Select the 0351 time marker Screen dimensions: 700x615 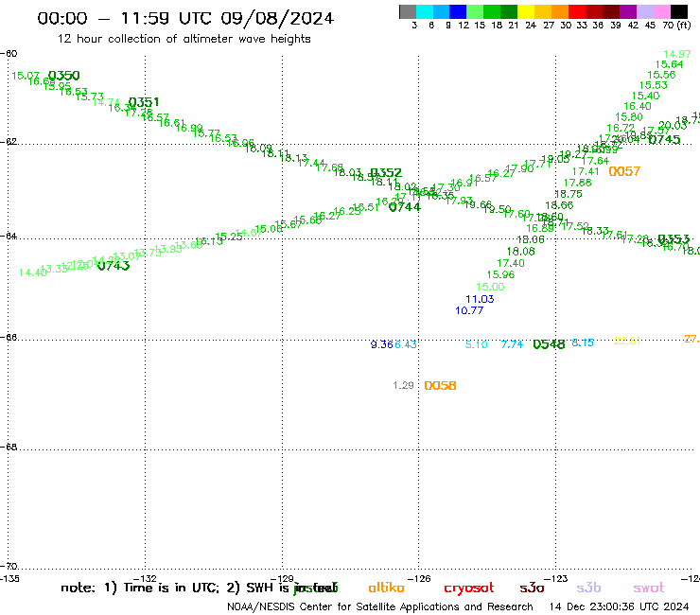coord(144,102)
